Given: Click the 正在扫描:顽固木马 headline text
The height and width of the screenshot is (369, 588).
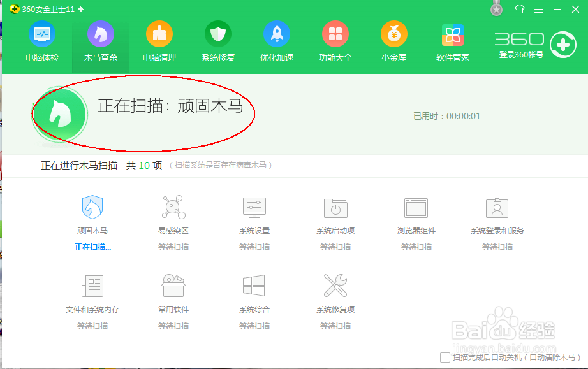Looking at the screenshot, I should tap(170, 106).
